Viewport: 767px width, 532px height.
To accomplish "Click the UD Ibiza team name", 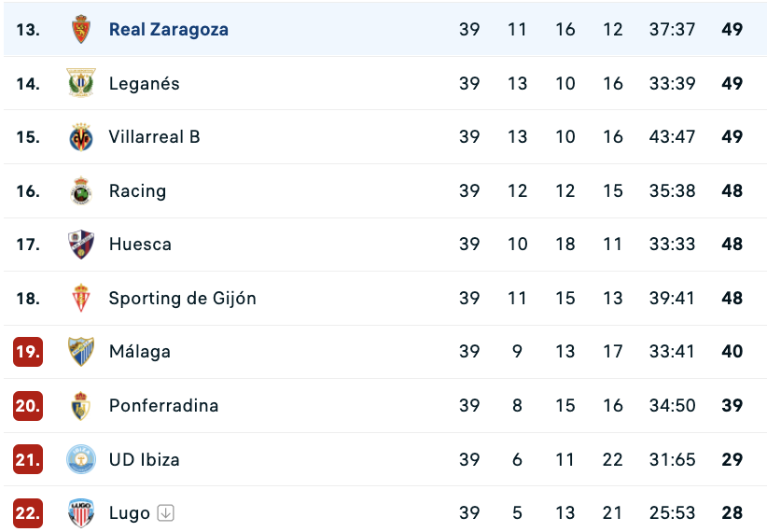I will pyautogui.click(x=145, y=459).
